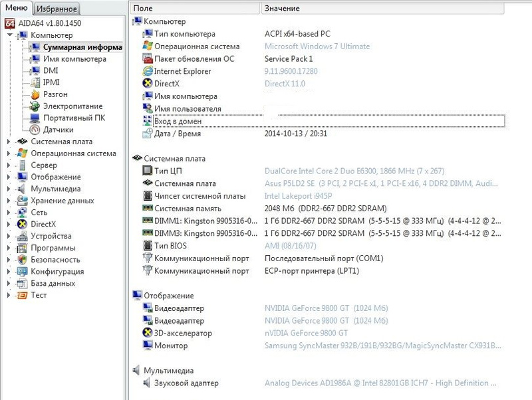Select Портативный ПК in the tree

pos(73,118)
